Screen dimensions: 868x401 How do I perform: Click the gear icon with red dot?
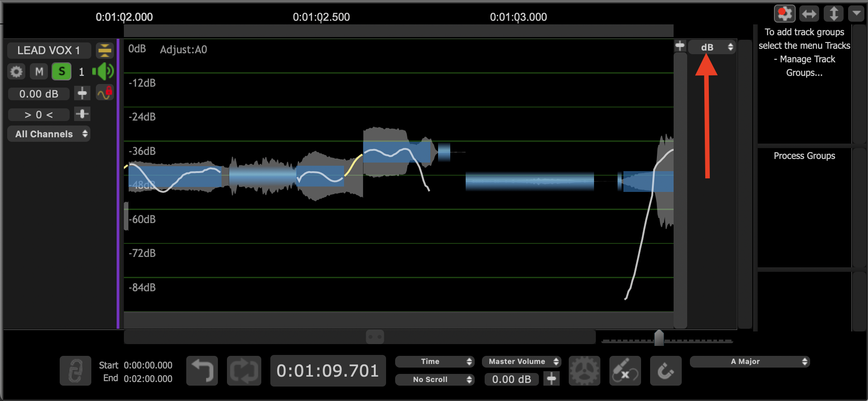click(x=784, y=14)
